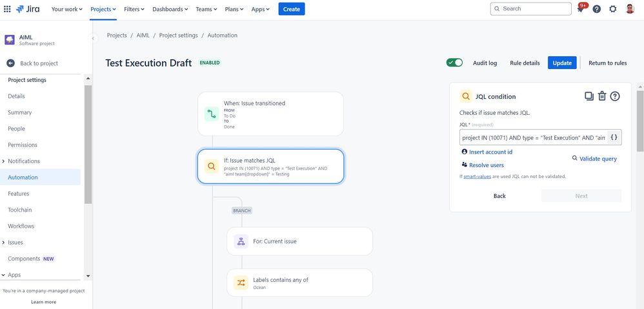Screen dimensions: 644x309
Task: Expand the Notifications sidebar section
Action: pos(3,161)
